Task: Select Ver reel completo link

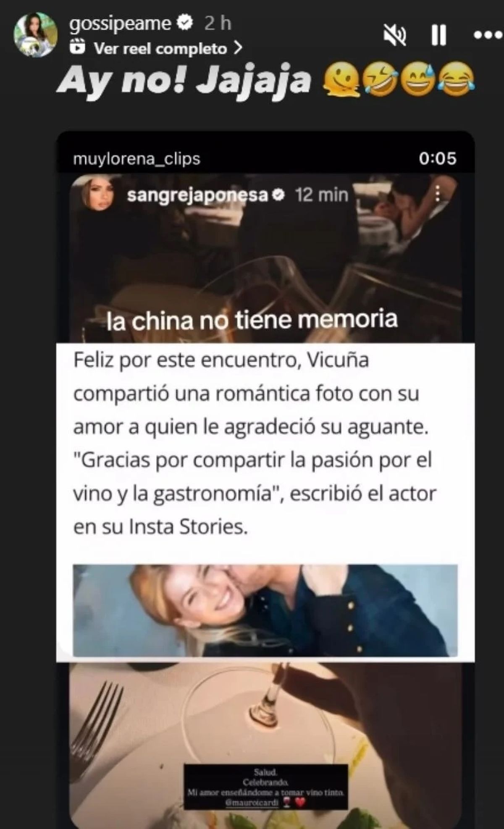Action: pyautogui.click(x=160, y=49)
